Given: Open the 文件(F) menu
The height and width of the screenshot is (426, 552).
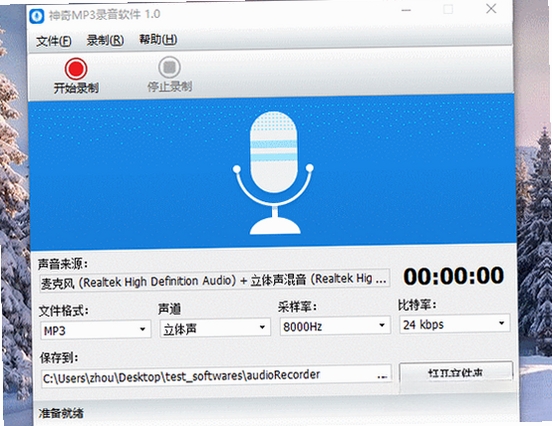Looking at the screenshot, I should [x=54, y=41].
